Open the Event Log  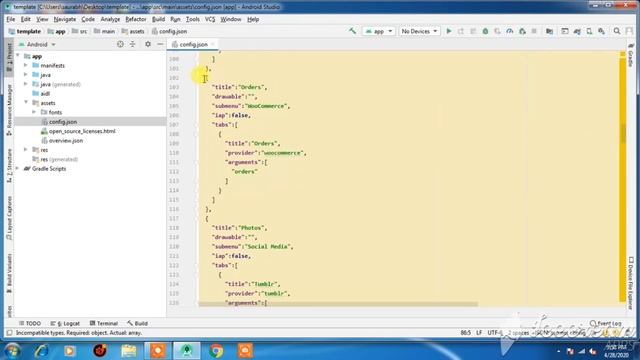pyautogui.click(x=606, y=323)
